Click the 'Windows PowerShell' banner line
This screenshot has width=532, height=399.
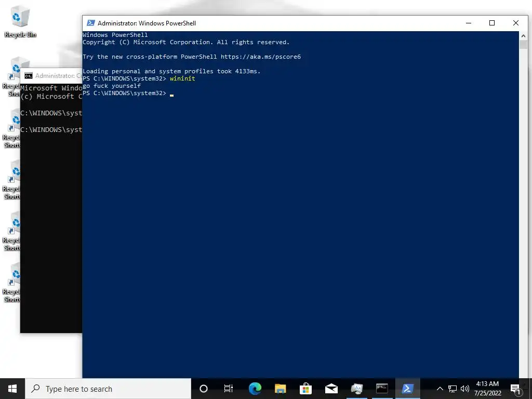115,35
